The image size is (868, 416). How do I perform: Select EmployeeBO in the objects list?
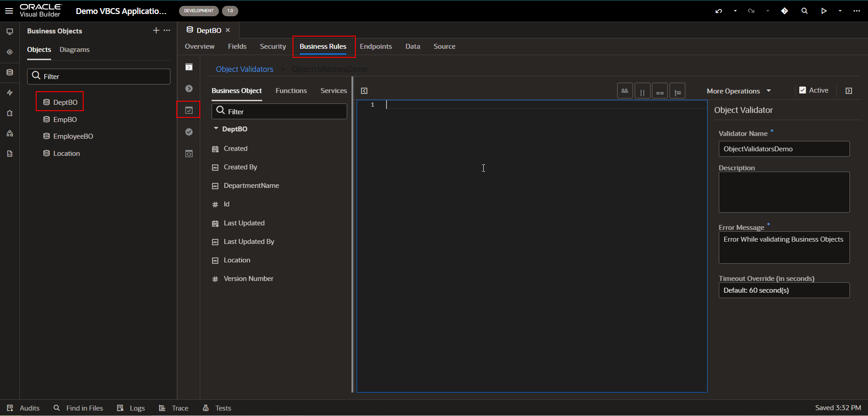coord(68,136)
